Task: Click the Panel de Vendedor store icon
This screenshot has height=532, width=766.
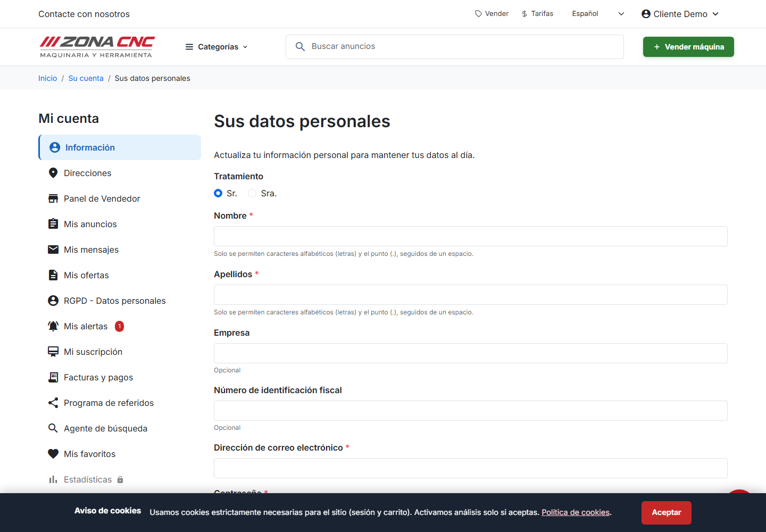Action: pyautogui.click(x=53, y=198)
